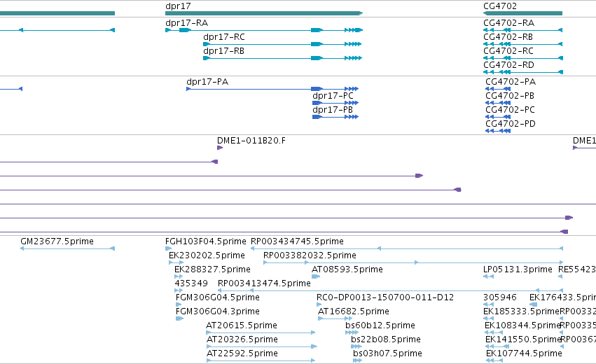This screenshot has width=596, height=364.
Task: Select EST RP003382032.5prime
Action: pyautogui.click(x=310, y=255)
